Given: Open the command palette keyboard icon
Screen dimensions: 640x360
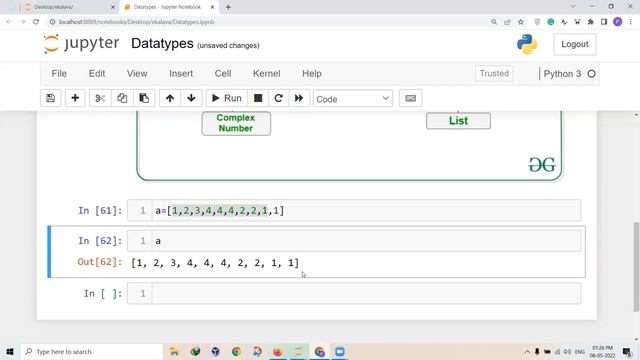Looking at the screenshot, I should [411, 98].
